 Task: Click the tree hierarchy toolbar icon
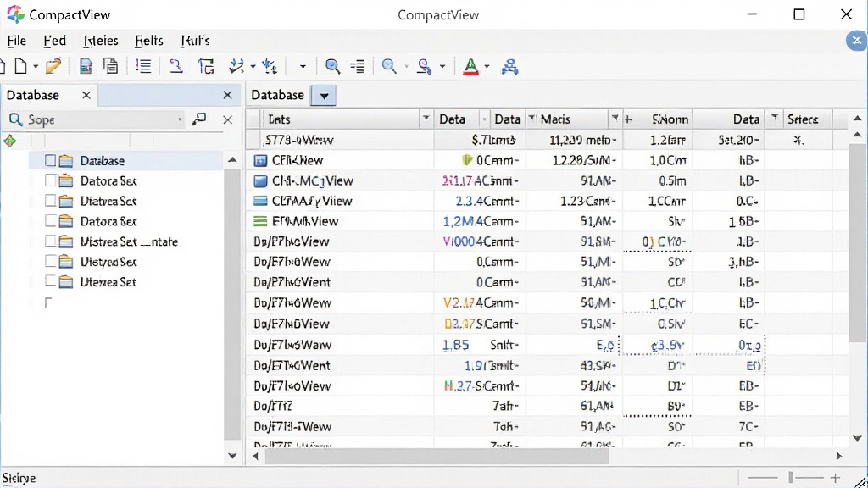[206, 66]
